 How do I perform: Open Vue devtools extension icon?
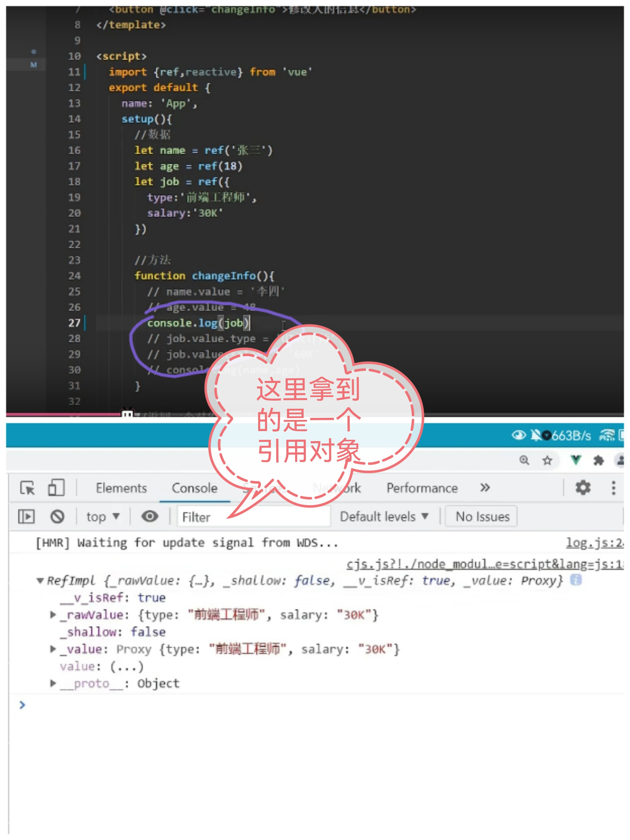pos(576,460)
